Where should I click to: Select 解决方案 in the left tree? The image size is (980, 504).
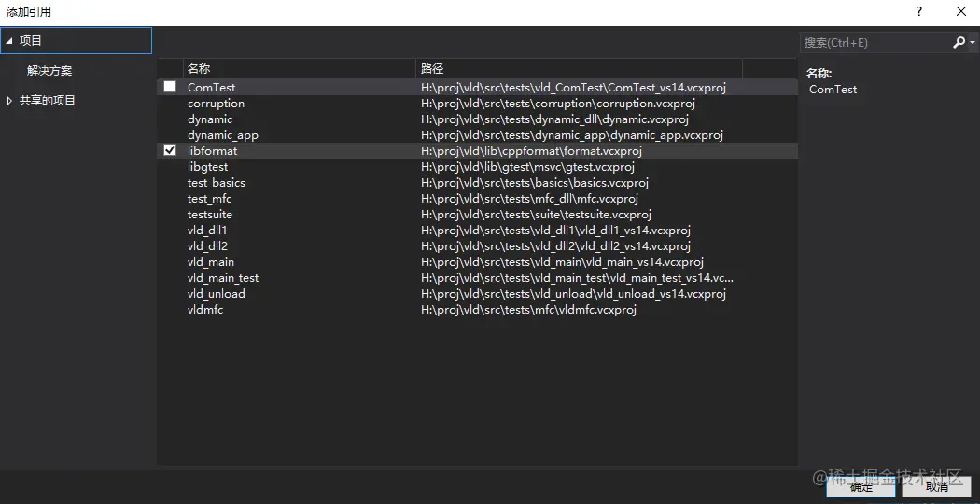click(49, 71)
